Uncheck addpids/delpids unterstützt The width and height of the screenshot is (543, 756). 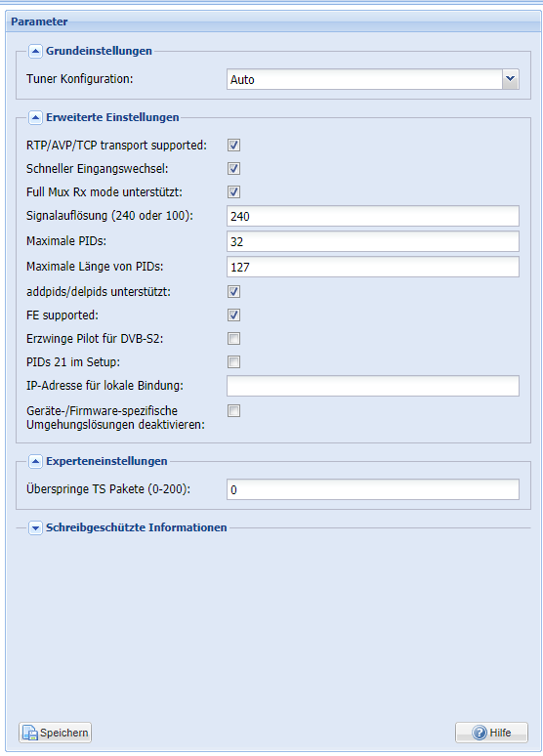[233, 292]
